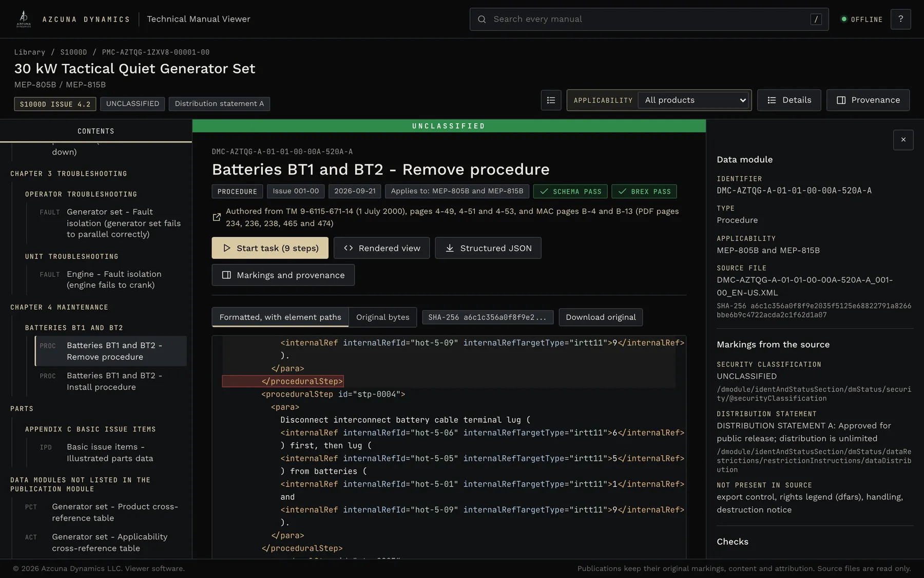Click the SCHEMA PASS badge
Viewport: 924px width, 578px height.
[570, 192]
